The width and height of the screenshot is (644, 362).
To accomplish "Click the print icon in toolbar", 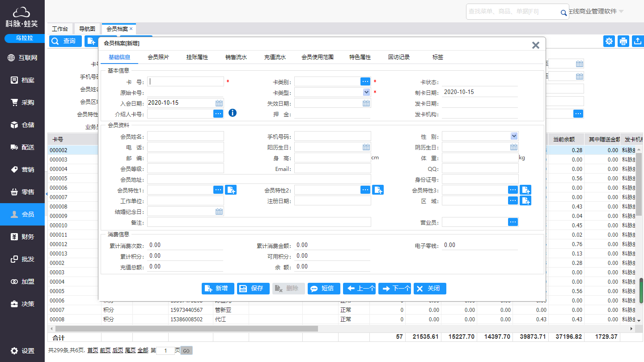I will [623, 41].
